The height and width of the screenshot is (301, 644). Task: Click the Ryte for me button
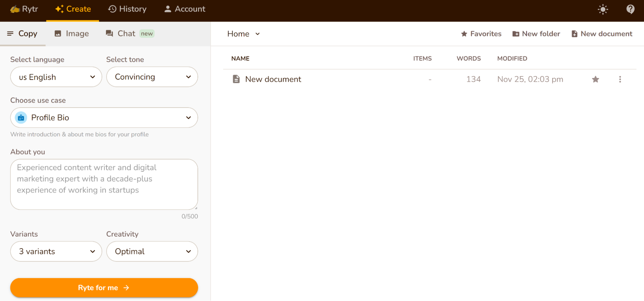104,287
